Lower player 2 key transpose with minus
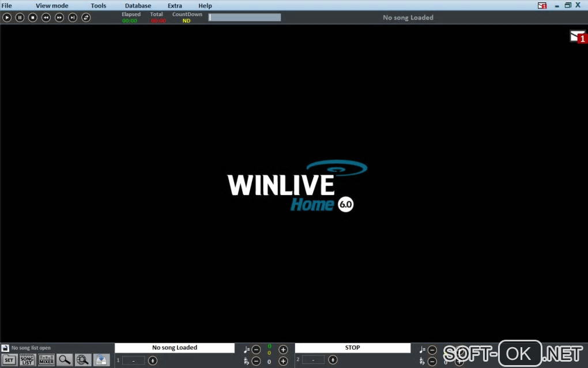This screenshot has width=588, height=368. pos(432,362)
